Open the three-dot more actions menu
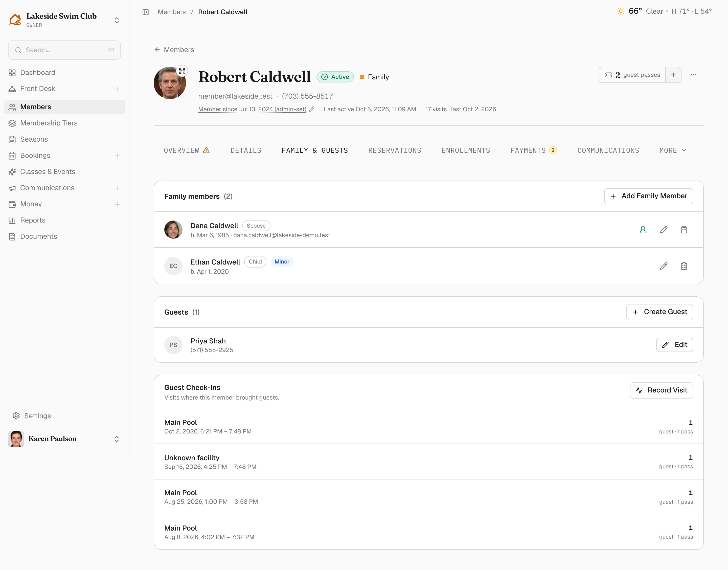Image resolution: width=728 pixels, height=570 pixels. (x=694, y=75)
